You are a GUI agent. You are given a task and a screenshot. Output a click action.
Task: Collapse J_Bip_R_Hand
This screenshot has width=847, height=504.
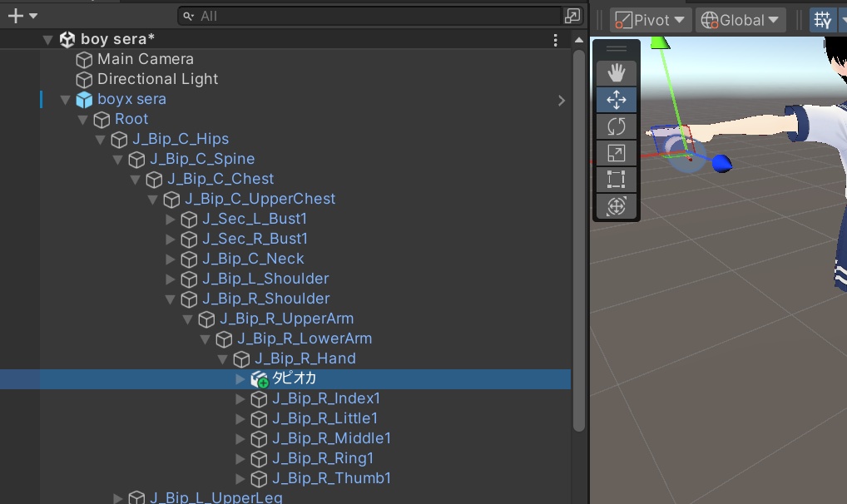[222, 359]
